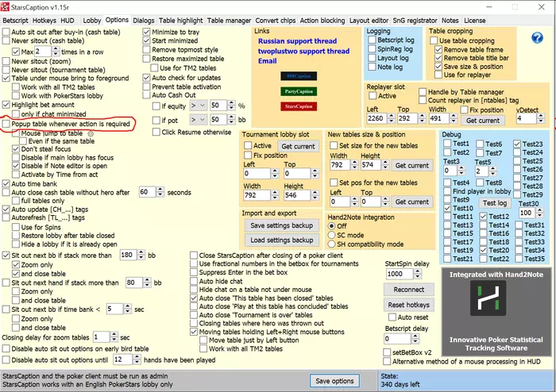Screen dimensions: 556x392
Task: Adjust the vDetect stepper
Action: pyautogui.click(x=540, y=118)
